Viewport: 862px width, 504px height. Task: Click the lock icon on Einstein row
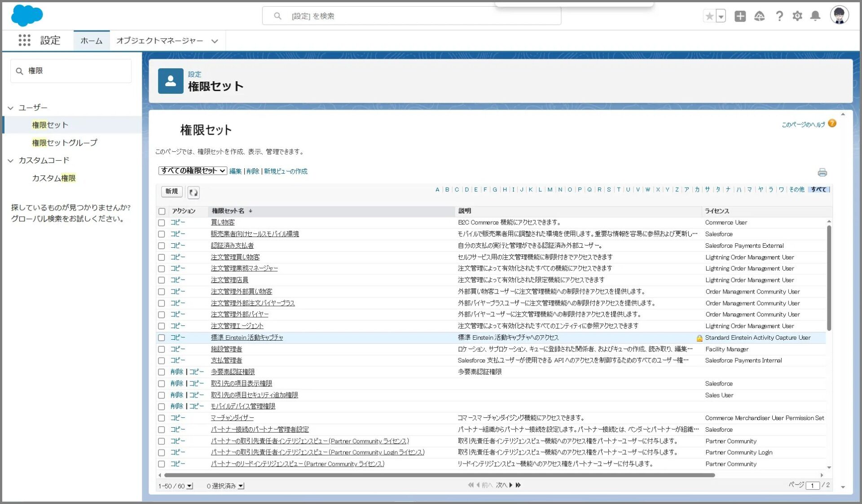[699, 338]
